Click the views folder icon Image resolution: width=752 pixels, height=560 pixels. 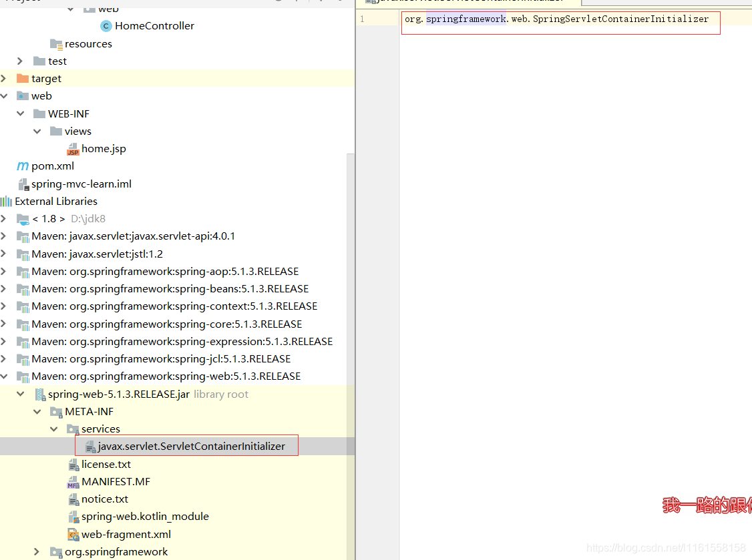(x=56, y=131)
